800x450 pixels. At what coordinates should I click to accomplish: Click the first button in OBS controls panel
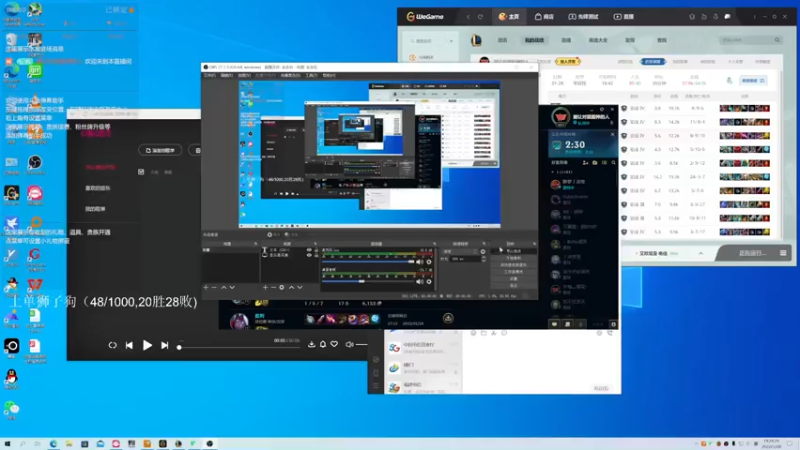[514, 252]
